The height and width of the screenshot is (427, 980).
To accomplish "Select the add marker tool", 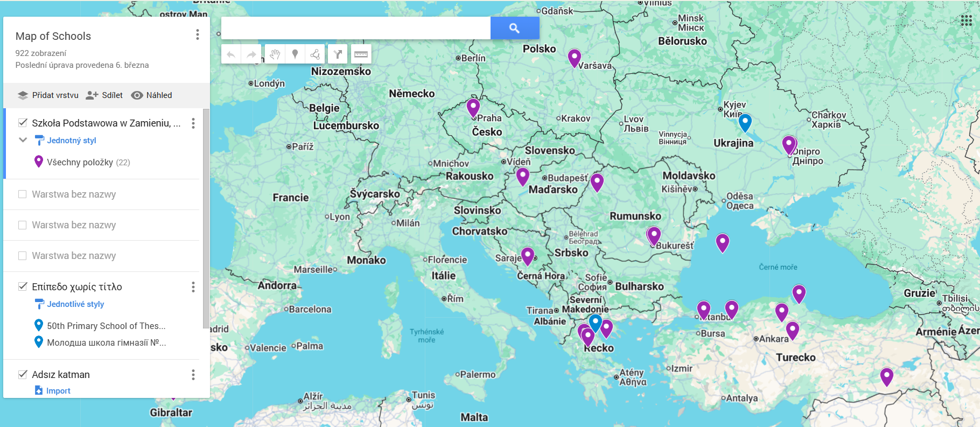I will [x=295, y=54].
